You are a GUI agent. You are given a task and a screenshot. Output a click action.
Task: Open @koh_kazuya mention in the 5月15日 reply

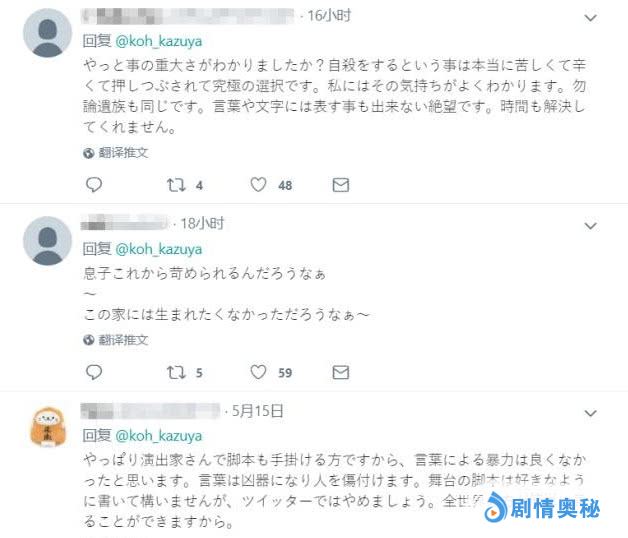tap(159, 436)
